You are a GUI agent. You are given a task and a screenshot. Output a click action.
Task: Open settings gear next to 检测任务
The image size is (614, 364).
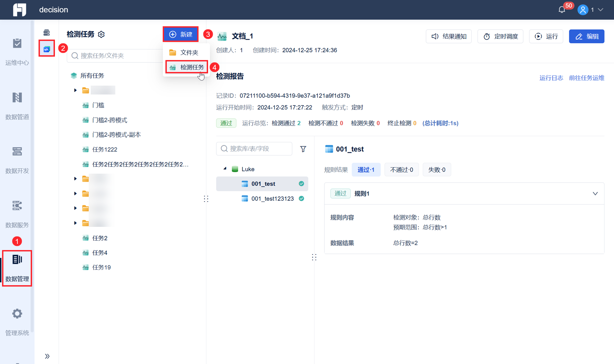pos(101,34)
